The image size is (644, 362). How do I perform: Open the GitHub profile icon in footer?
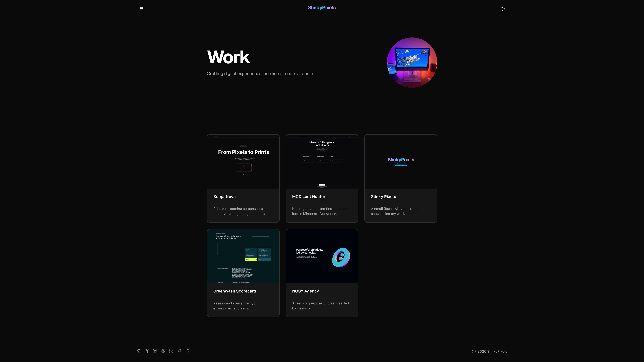(139, 351)
